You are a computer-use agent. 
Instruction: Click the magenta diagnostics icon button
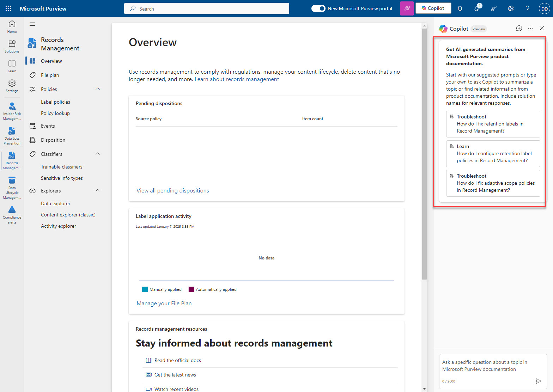[x=407, y=8]
